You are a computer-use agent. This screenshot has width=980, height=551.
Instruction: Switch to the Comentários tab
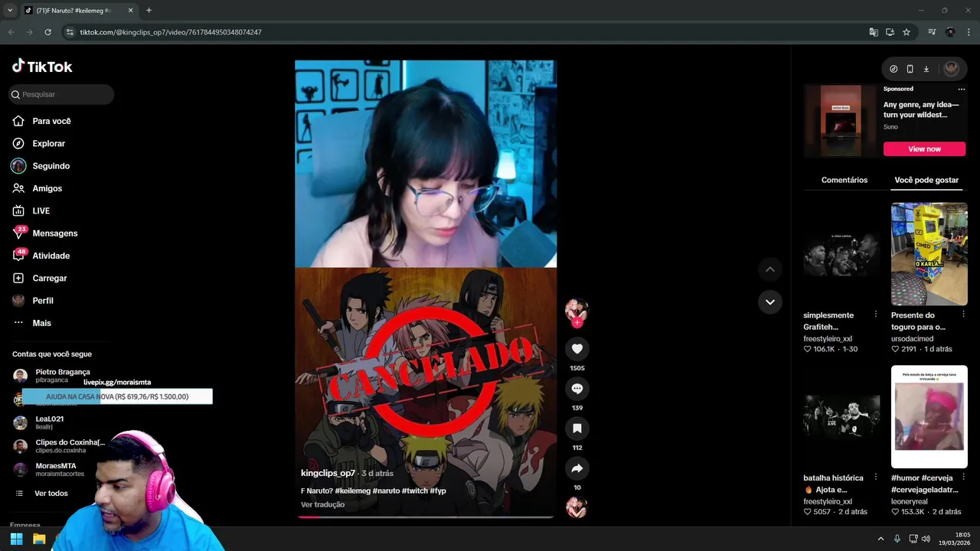pos(844,180)
